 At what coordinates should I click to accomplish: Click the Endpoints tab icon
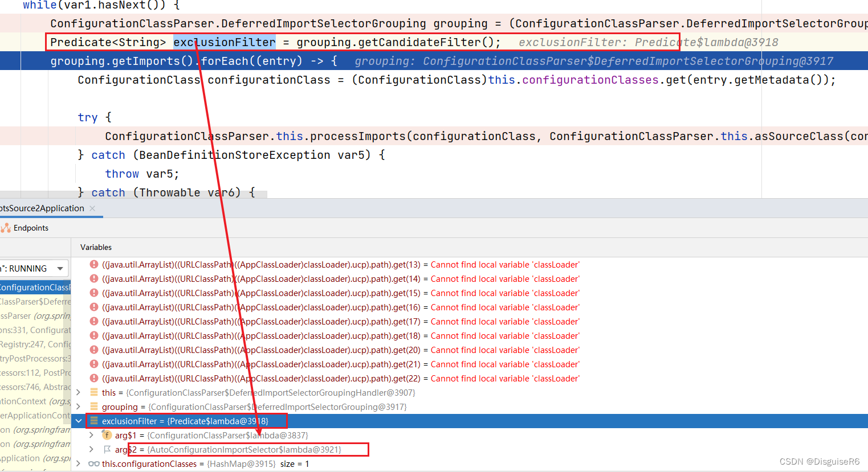point(6,228)
